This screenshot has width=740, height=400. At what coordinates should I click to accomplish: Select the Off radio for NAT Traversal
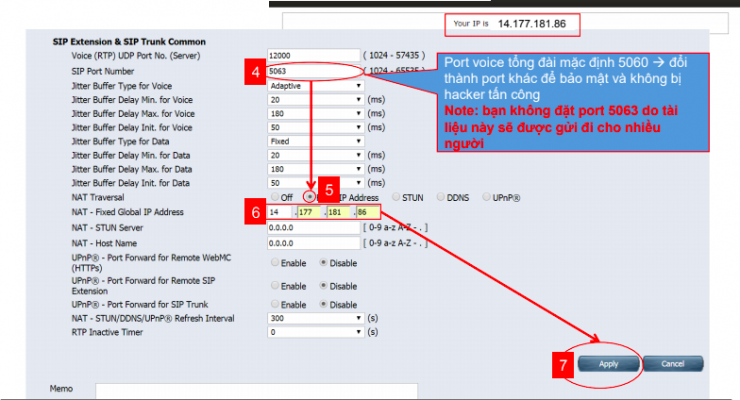tap(273, 198)
